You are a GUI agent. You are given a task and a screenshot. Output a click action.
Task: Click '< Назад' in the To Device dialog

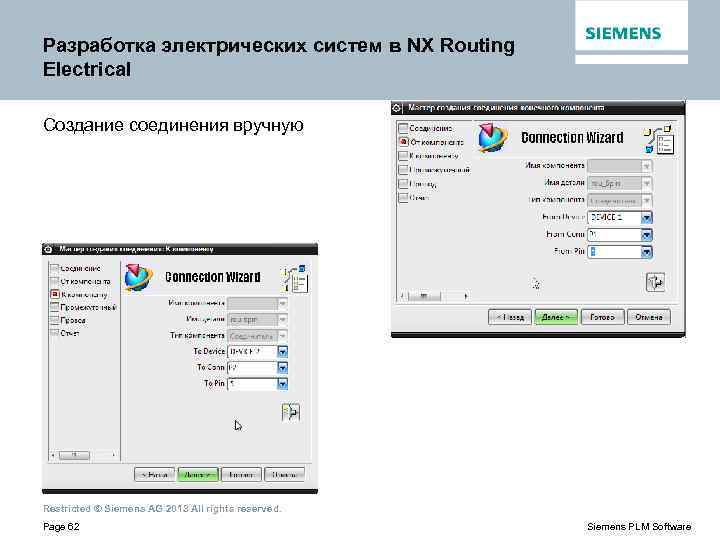(x=155, y=474)
